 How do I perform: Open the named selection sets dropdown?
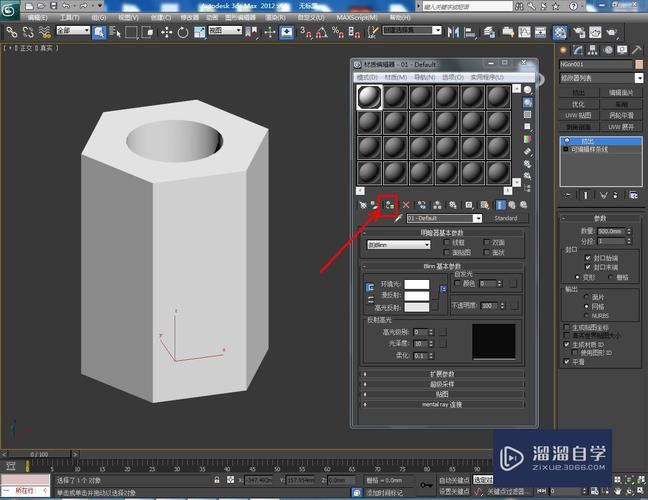click(412, 30)
